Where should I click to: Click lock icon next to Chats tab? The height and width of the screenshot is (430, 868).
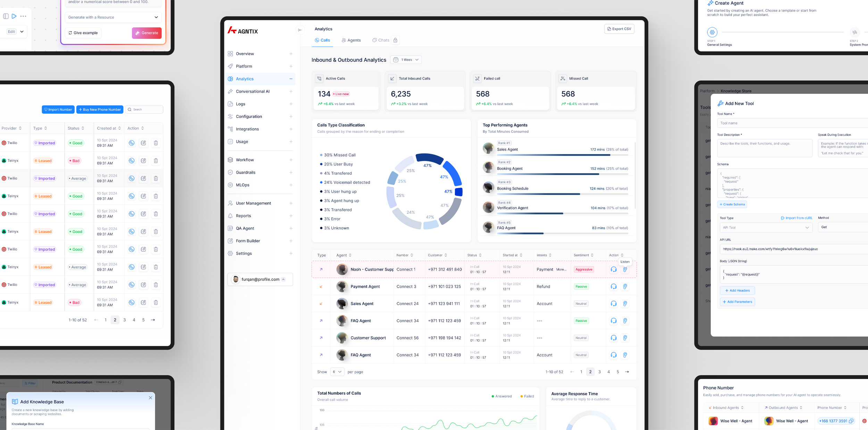click(x=395, y=40)
